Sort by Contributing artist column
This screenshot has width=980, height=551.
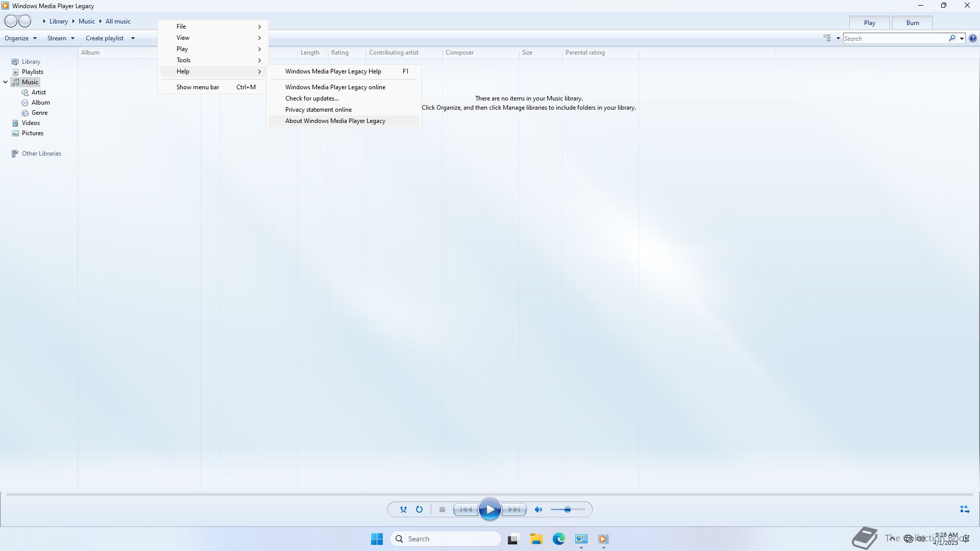(404, 53)
